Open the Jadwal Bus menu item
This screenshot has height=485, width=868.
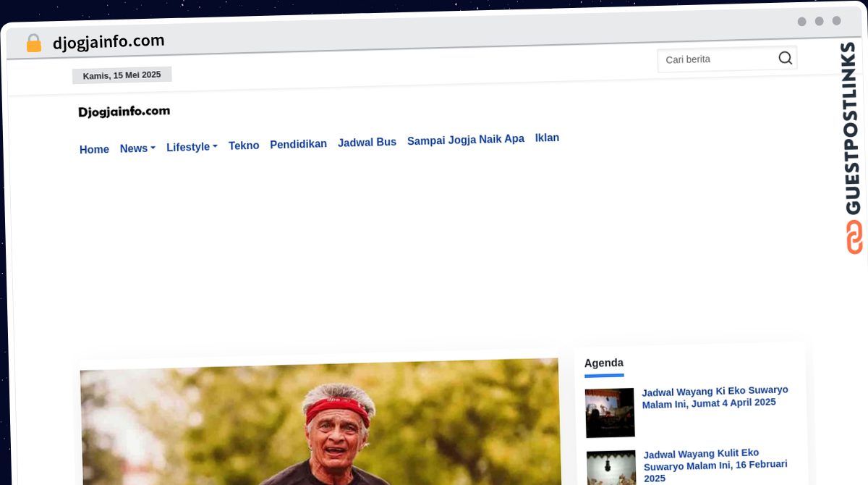pos(367,143)
